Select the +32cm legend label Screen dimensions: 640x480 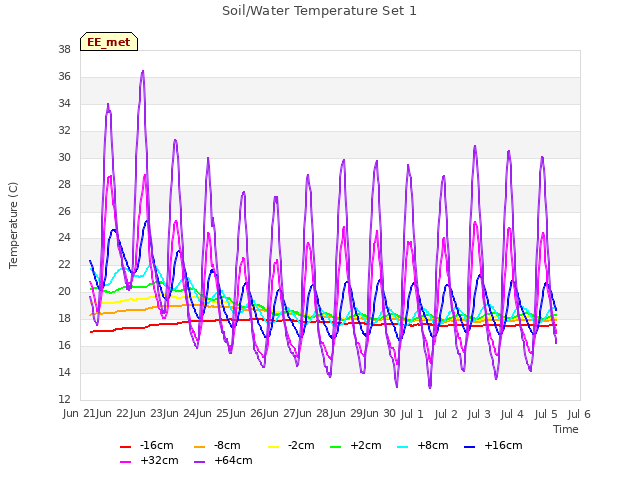point(159,460)
